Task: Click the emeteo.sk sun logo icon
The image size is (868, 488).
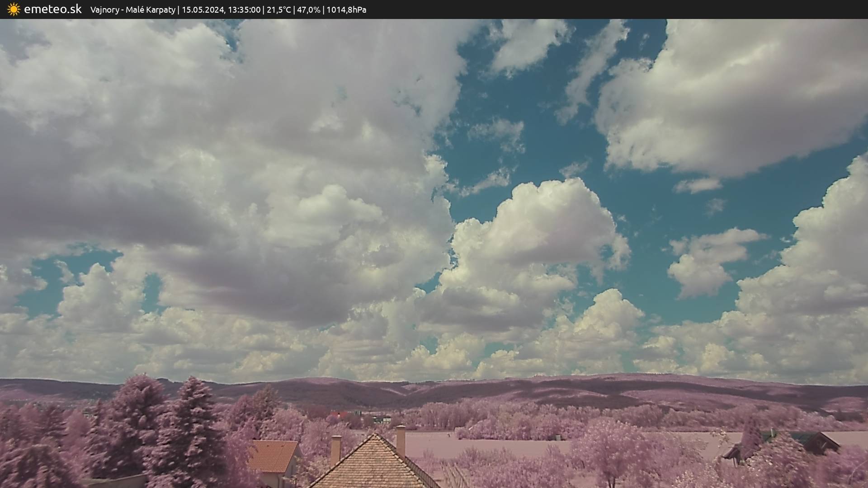Action: [14, 9]
